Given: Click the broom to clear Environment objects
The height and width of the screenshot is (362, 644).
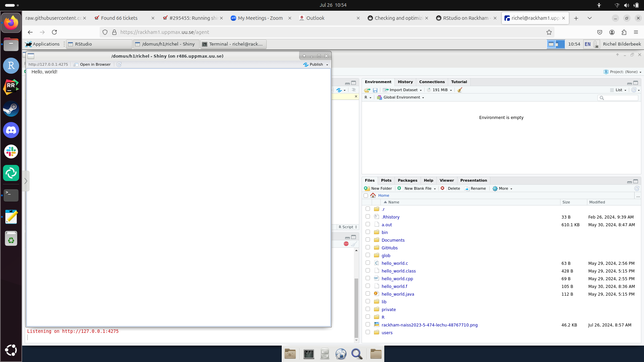Looking at the screenshot, I should pyautogui.click(x=460, y=90).
